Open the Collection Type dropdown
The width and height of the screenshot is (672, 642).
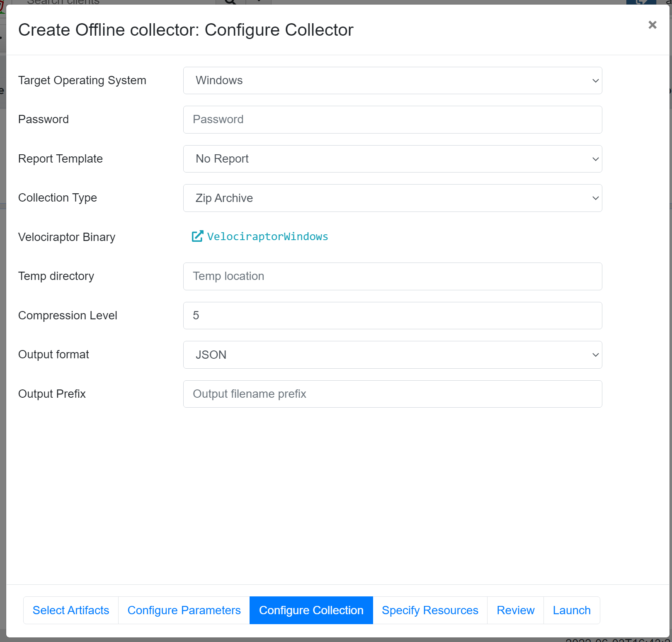[393, 198]
